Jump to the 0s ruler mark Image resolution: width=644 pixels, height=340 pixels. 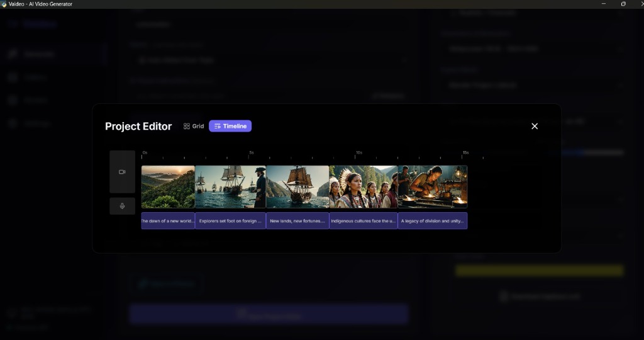[145, 152]
